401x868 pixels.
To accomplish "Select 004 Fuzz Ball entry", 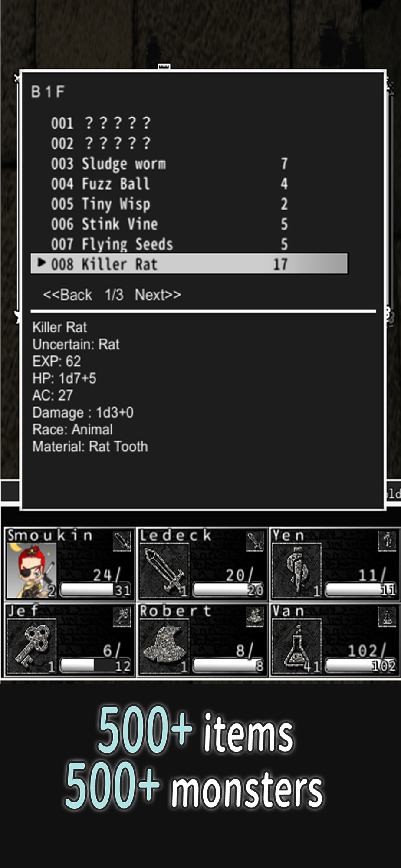I will point(169,184).
